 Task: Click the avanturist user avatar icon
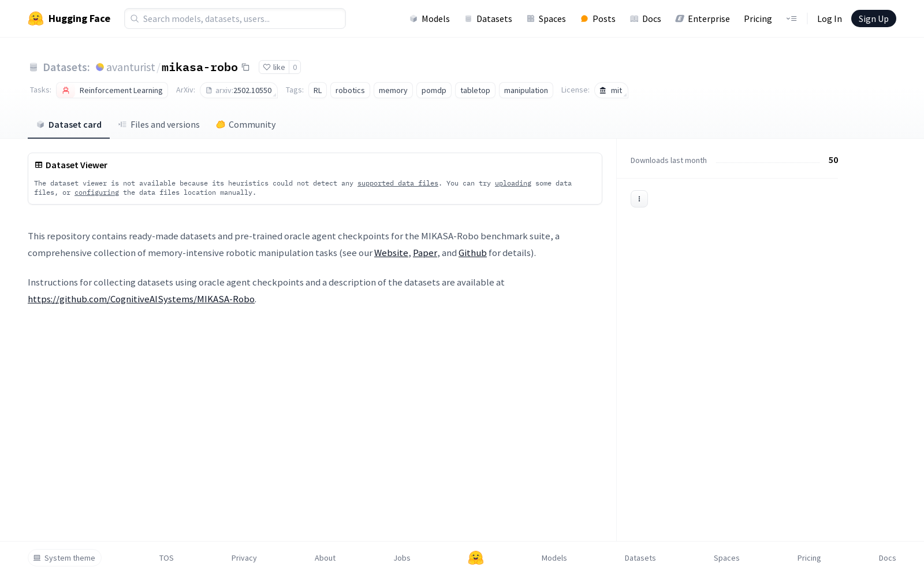(100, 67)
